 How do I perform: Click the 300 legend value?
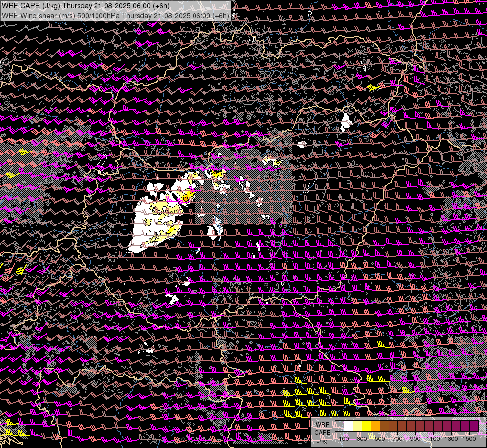pos(362,439)
